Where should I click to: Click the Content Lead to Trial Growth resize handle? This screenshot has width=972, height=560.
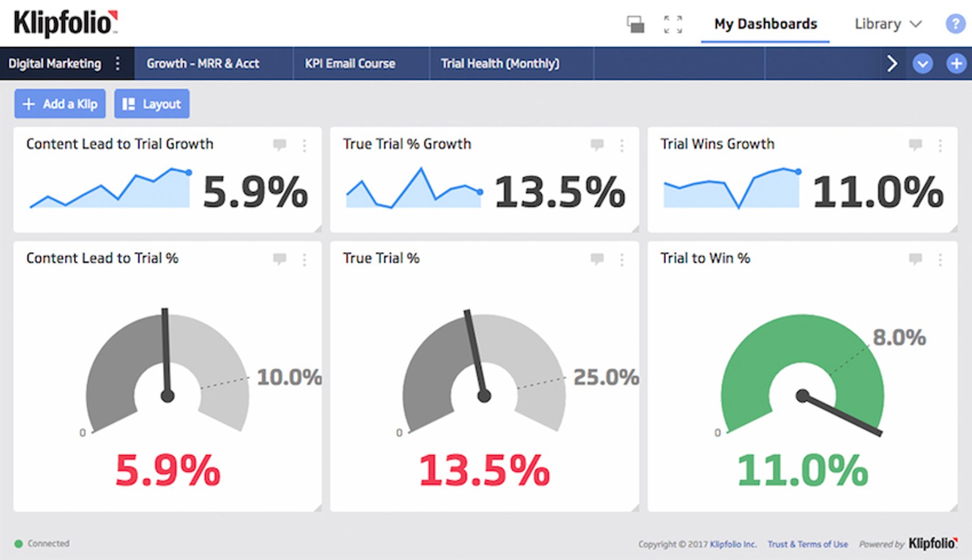[x=318, y=228]
